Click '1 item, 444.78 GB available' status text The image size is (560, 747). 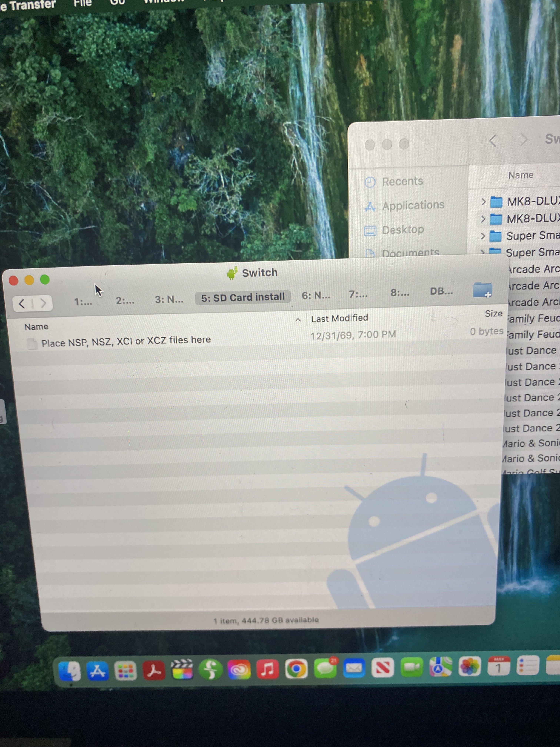[x=266, y=620]
